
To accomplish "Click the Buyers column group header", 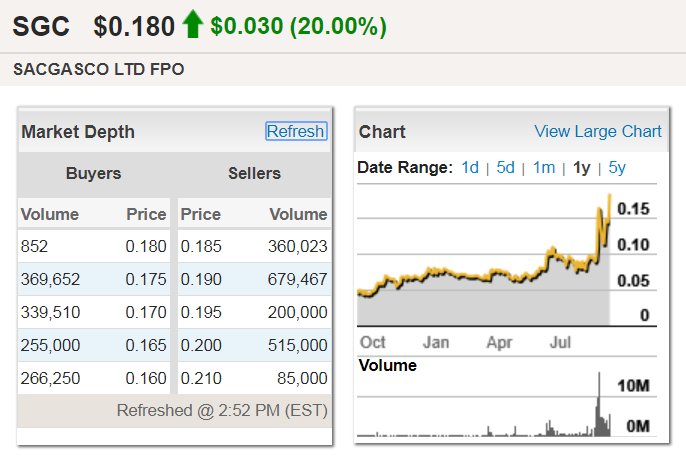I will point(93,173).
